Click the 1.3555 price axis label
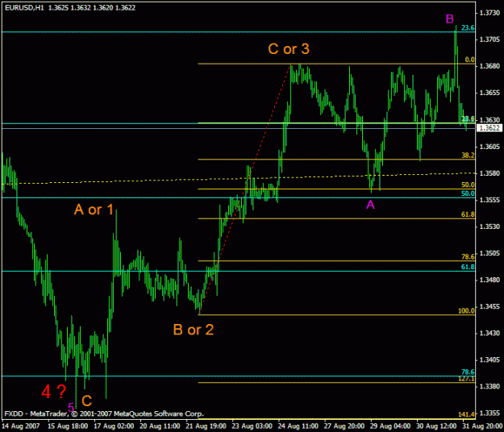This screenshot has width=504, height=432. coord(489,200)
